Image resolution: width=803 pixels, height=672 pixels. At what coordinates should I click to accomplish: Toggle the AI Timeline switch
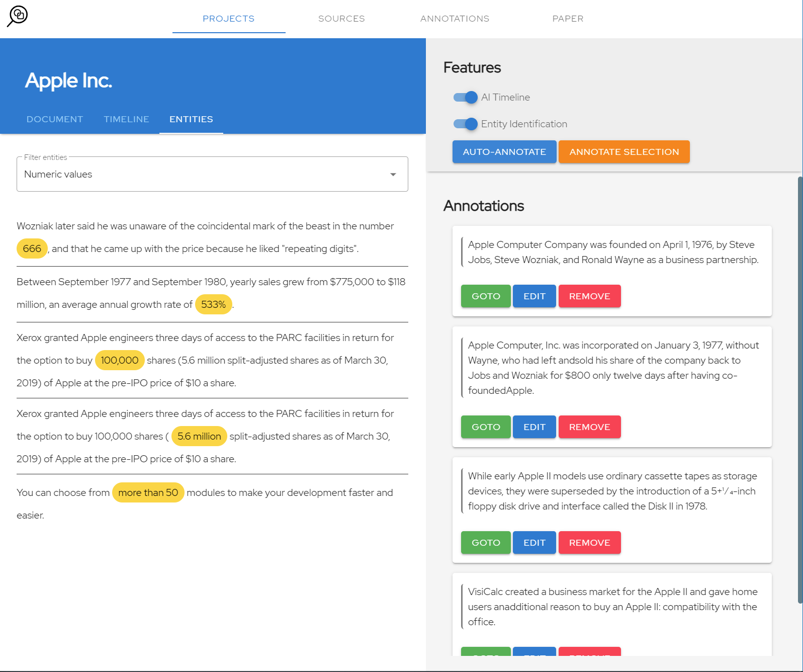(x=466, y=97)
